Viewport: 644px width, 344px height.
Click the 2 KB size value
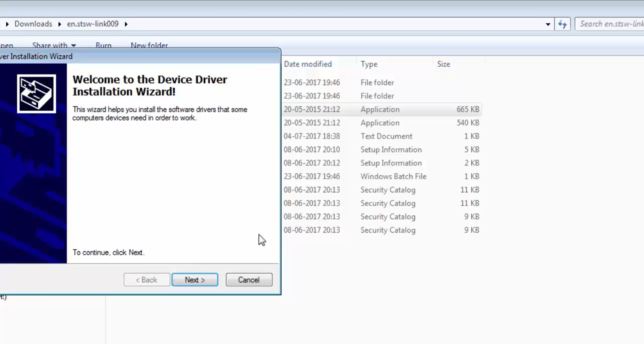pos(472,163)
